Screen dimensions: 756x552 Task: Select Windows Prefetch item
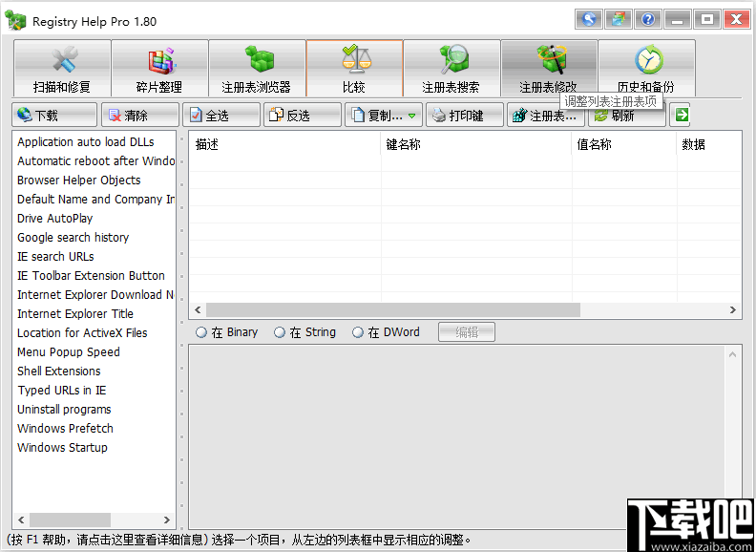(94, 429)
